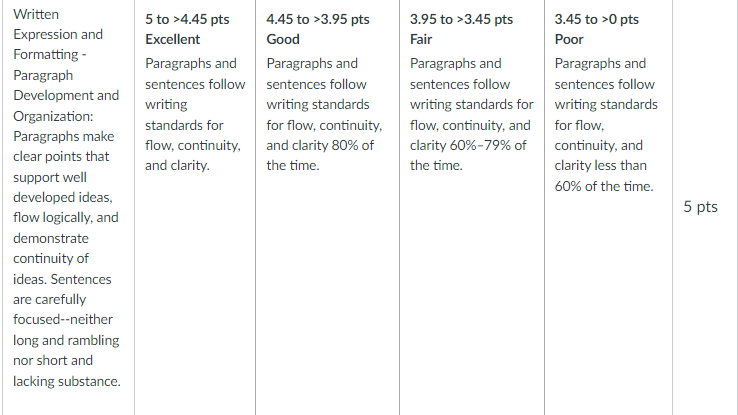
Task: Select the Poor rating heading
Action: [569, 40]
